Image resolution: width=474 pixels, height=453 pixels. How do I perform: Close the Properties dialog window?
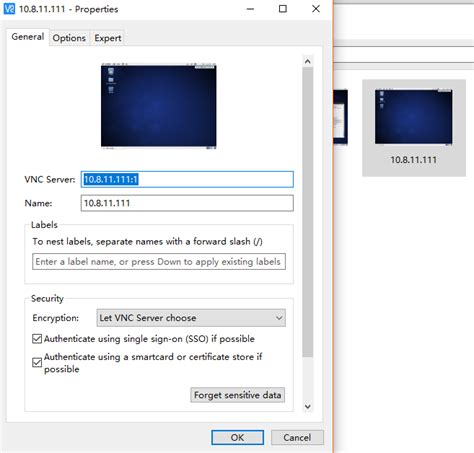(x=316, y=9)
